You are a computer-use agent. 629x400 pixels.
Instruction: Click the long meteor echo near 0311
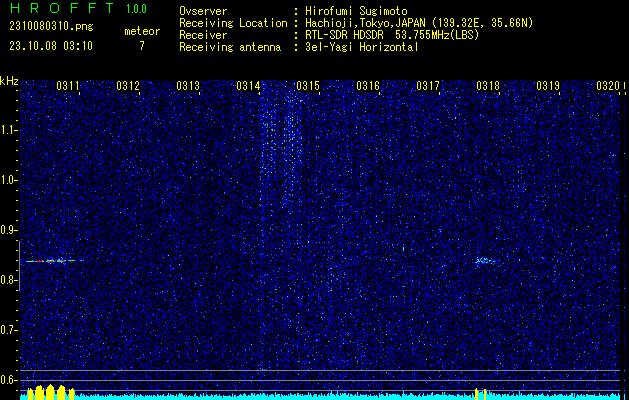(x=52, y=260)
